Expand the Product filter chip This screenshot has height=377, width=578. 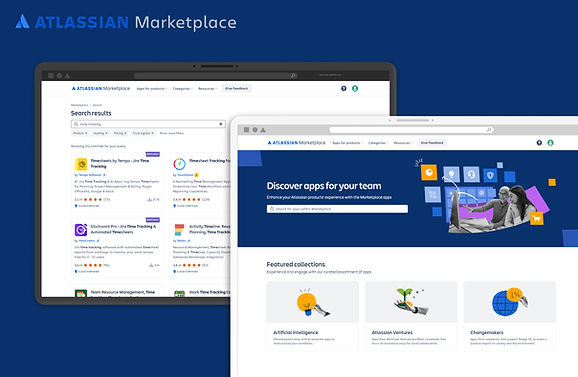click(x=80, y=133)
